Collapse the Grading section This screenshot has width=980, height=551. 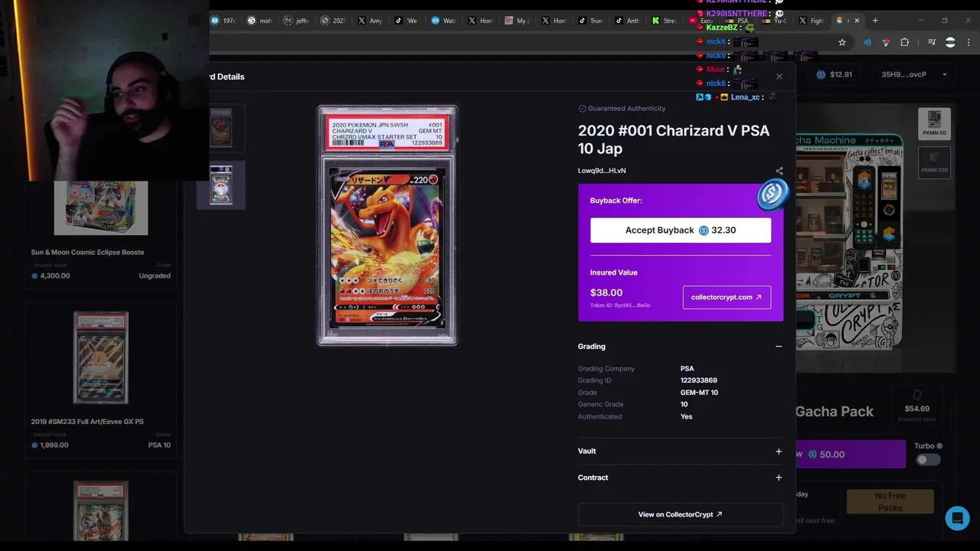click(x=779, y=347)
